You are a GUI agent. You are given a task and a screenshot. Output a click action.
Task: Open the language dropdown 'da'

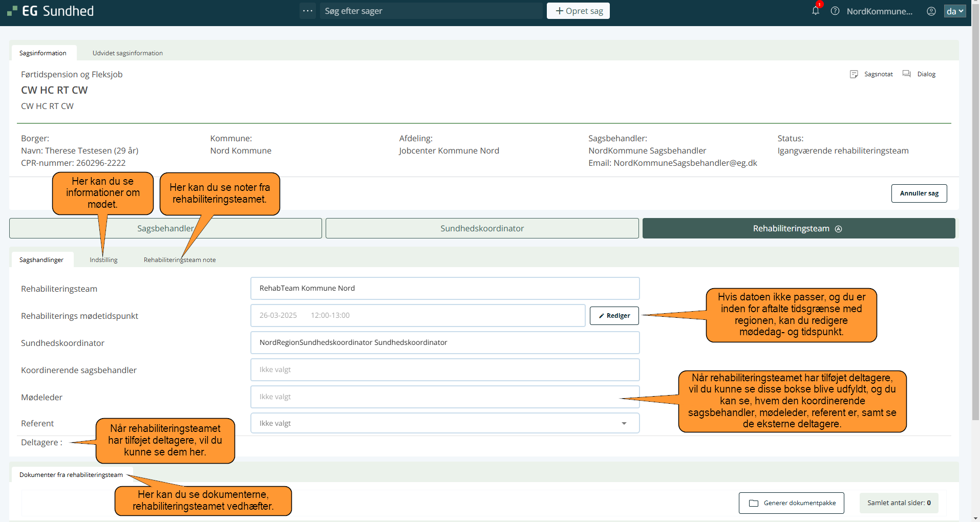(954, 11)
